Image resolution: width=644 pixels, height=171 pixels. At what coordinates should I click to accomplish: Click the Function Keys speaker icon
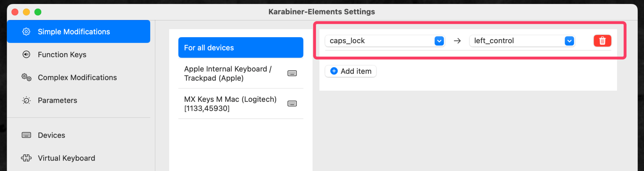pyautogui.click(x=26, y=55)
